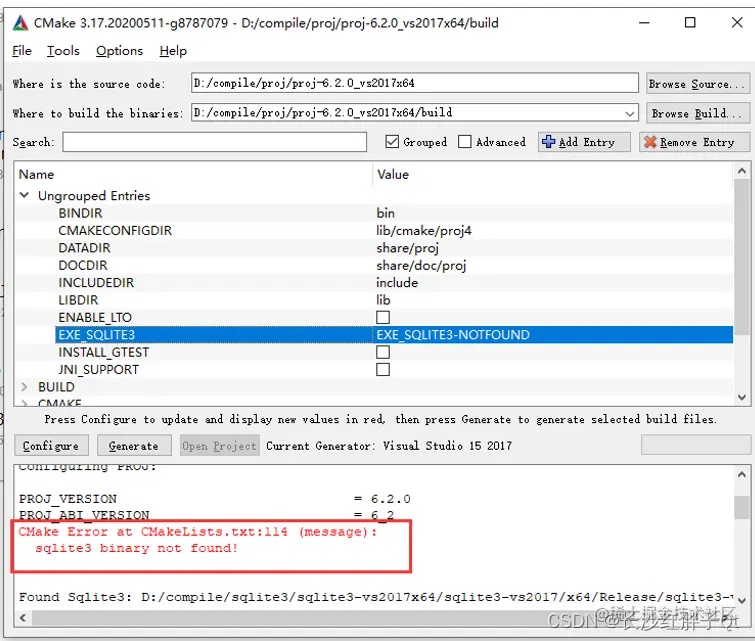Click the share/doc/proj value
The height and width of the screenshot is (641, 755).
pyautogui.click(x=421, y=265)
